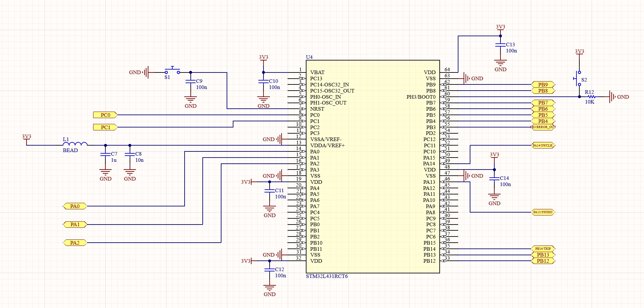Click the L1 BEAD inductor symbol
This screenshot has height=308, width=644.
pos(75,144)
